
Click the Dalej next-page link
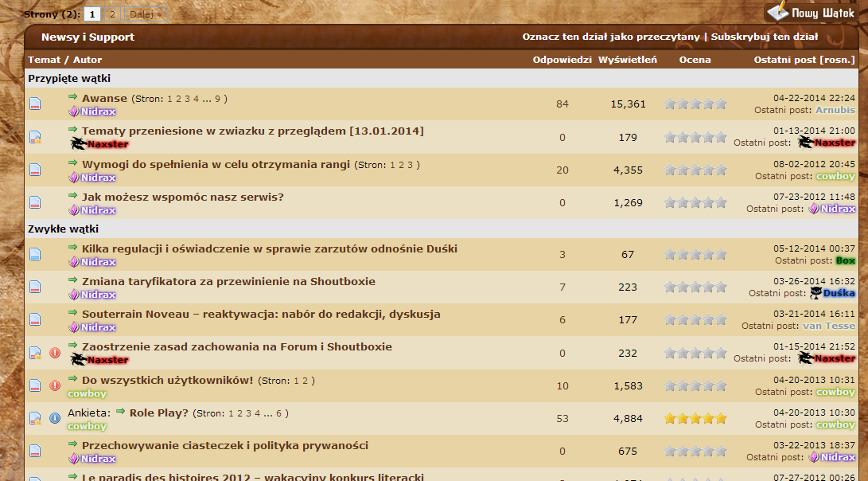click(x=146, y=14)
